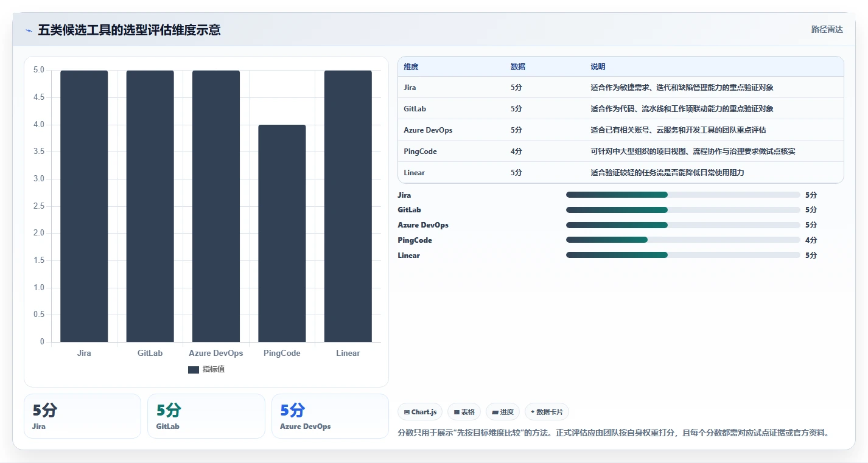The image size is (868, 463).
Task: Click the Azure DevOps progress bar
Action: tap(683, 225)
